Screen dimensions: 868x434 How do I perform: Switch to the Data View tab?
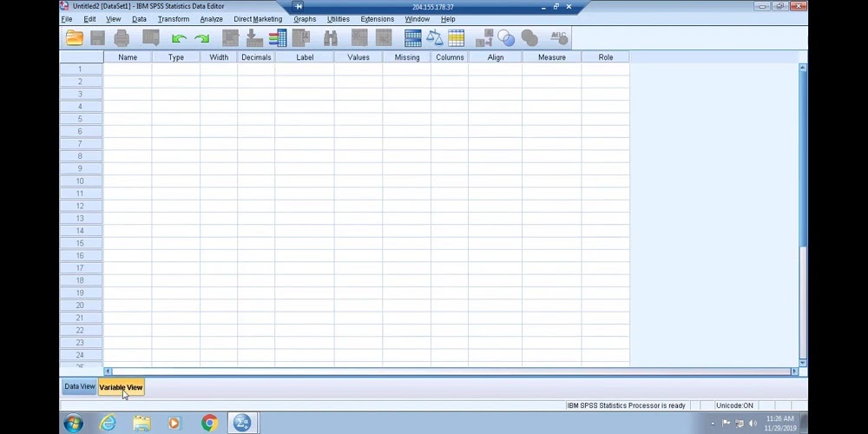(79, 387)
